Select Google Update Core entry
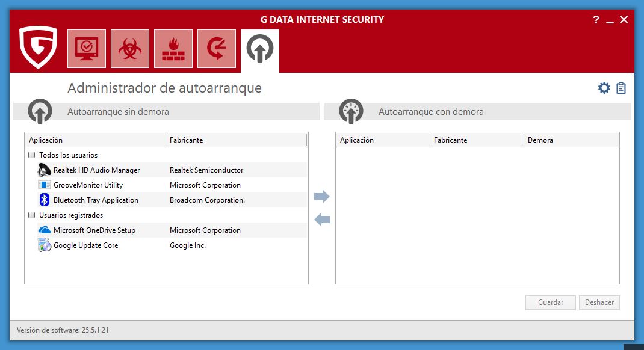Image resolution: width=644 pixels, height=350 pixels. pyautogui.click(x=172, y=245)
